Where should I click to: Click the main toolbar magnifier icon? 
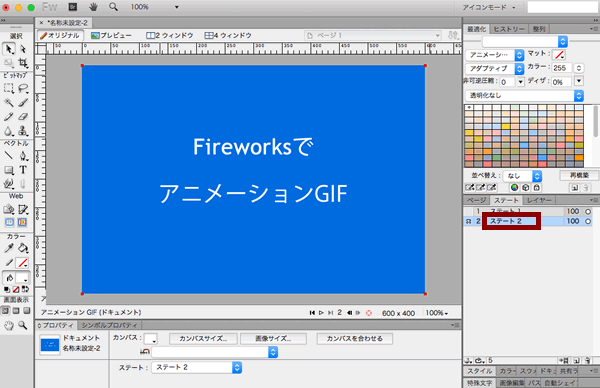[113, 7]
